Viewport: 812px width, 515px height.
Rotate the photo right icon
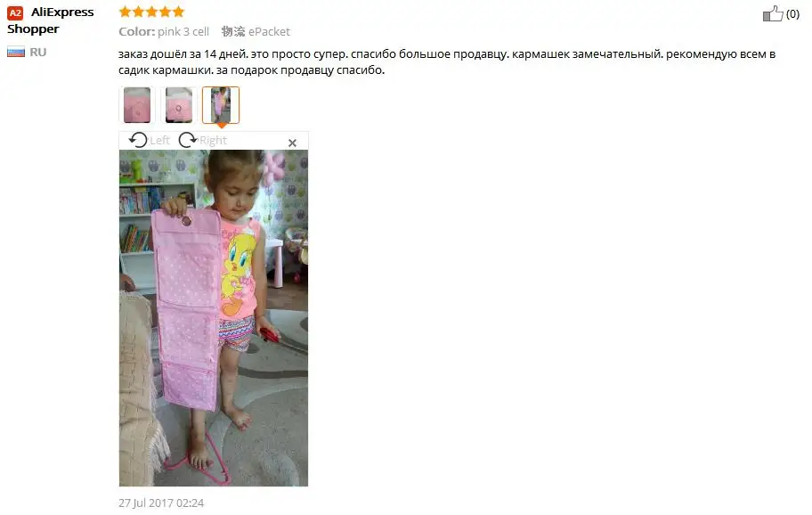point(188,140)
